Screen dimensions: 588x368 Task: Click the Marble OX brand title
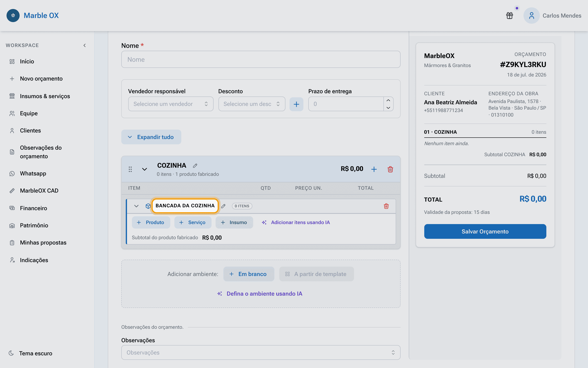(41, 16)
